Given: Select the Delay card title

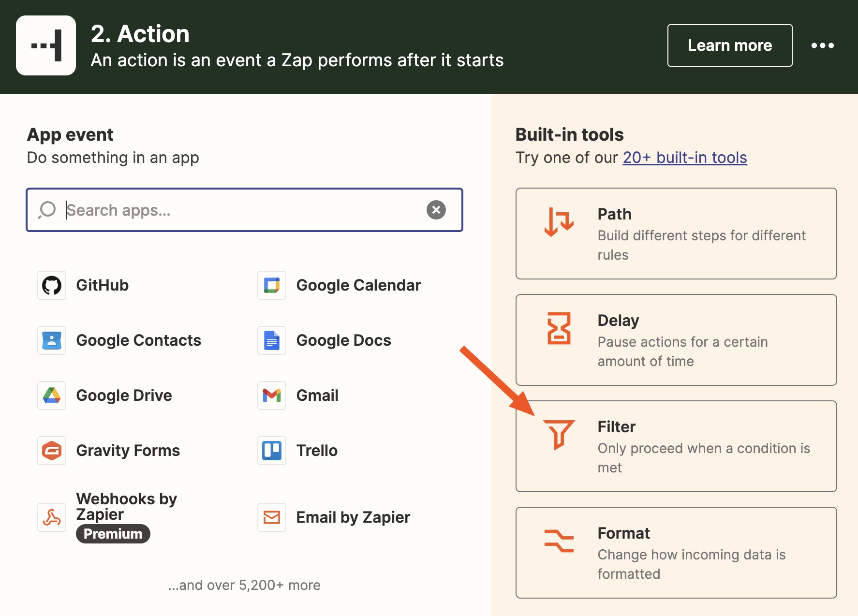Looking at the screenshot, I should (618, 320).
